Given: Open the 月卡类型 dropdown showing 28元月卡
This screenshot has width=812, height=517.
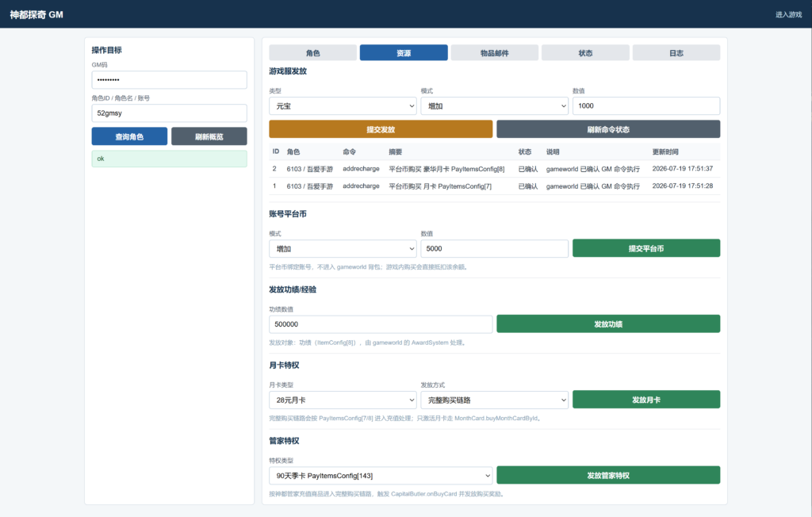Looking at the screenshot, I should pos(343,400).
